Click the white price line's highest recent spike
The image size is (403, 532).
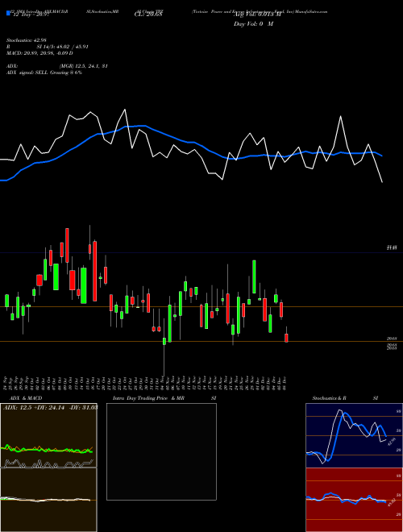pos(340,117)
